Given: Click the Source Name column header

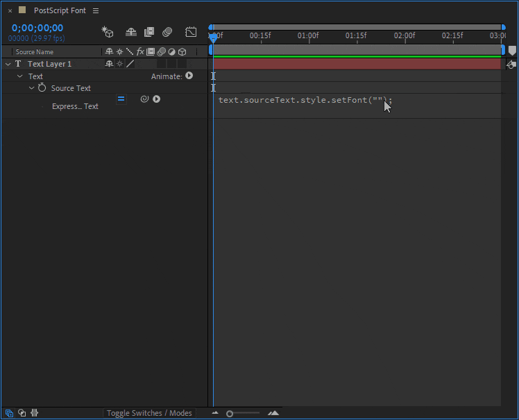Looking at the screenshot, I should (x=35, y=51).
